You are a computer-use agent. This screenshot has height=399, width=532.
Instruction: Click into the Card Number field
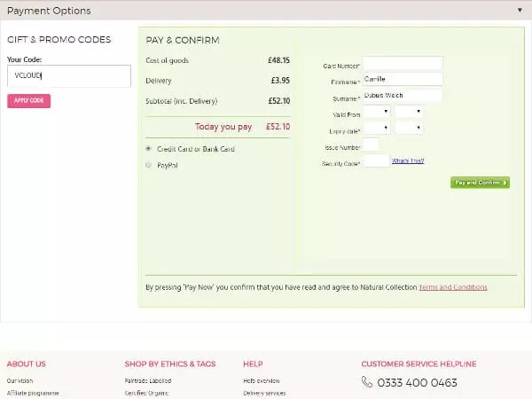pyautogui.click(x=403, y=64)
